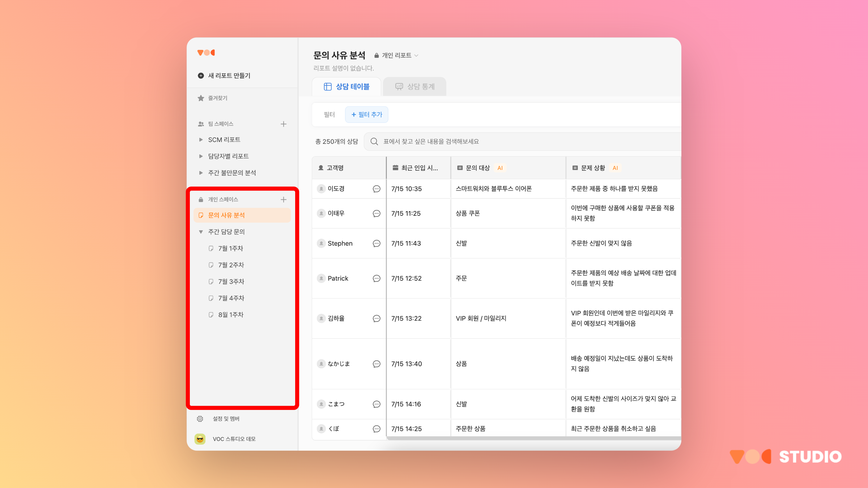Click the plus icon beside 개인 스페이스

coord(284,200)
